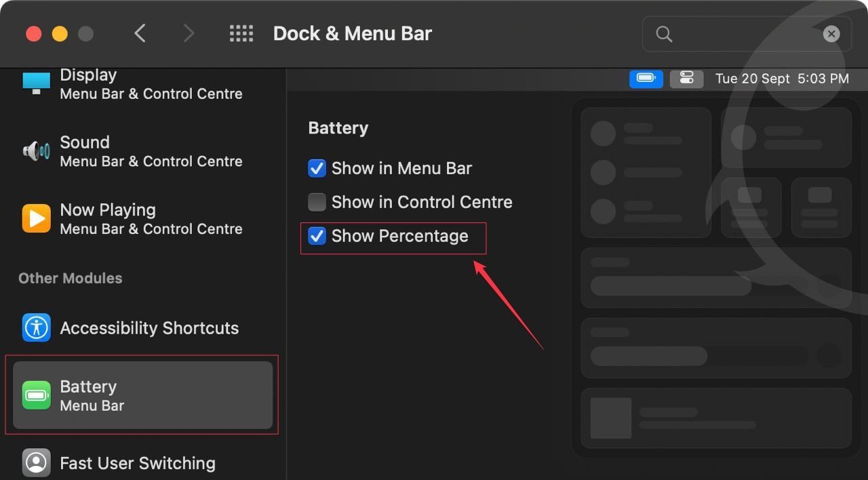Screen dimensions: 868x480
Task: Click the date and time in preview bar
Action: (x=782, y=79)
